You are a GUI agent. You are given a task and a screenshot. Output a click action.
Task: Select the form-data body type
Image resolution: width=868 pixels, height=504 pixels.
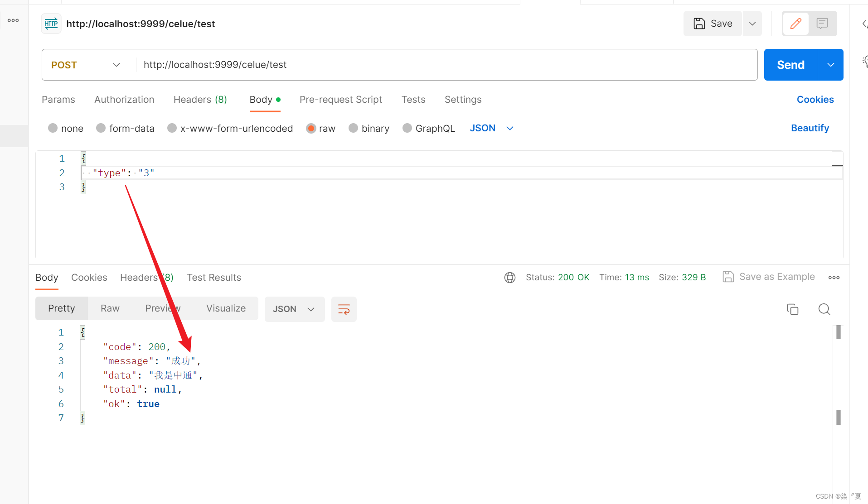[x=126, y=129]
